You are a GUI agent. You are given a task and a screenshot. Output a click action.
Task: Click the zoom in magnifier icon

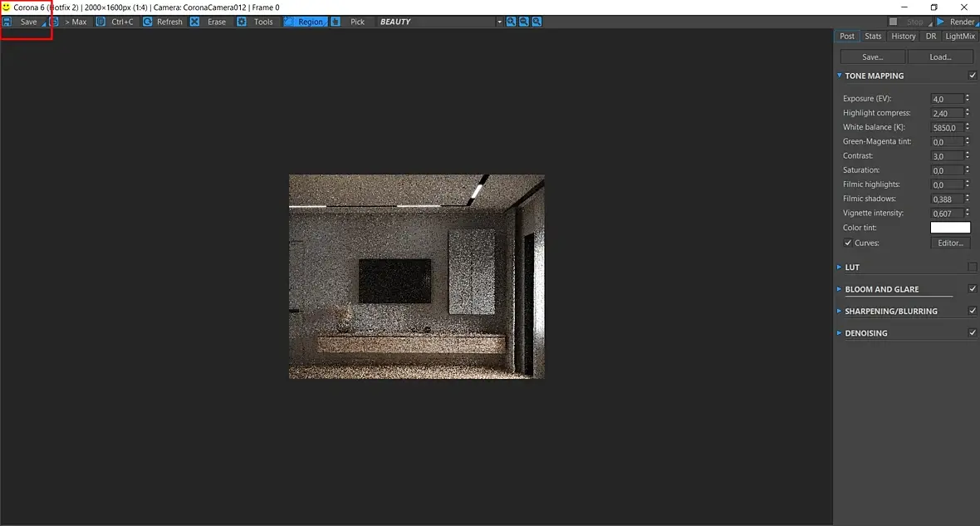[512, 22]
